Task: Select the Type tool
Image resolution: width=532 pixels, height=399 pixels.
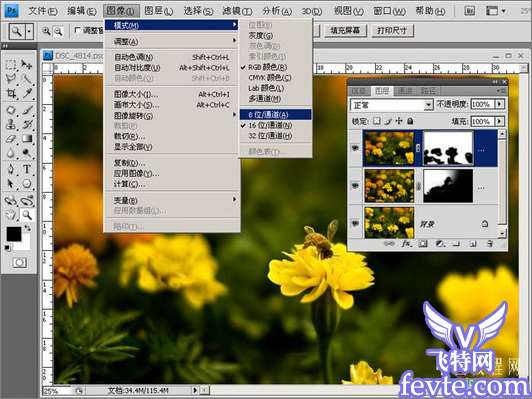Action: 26,169
